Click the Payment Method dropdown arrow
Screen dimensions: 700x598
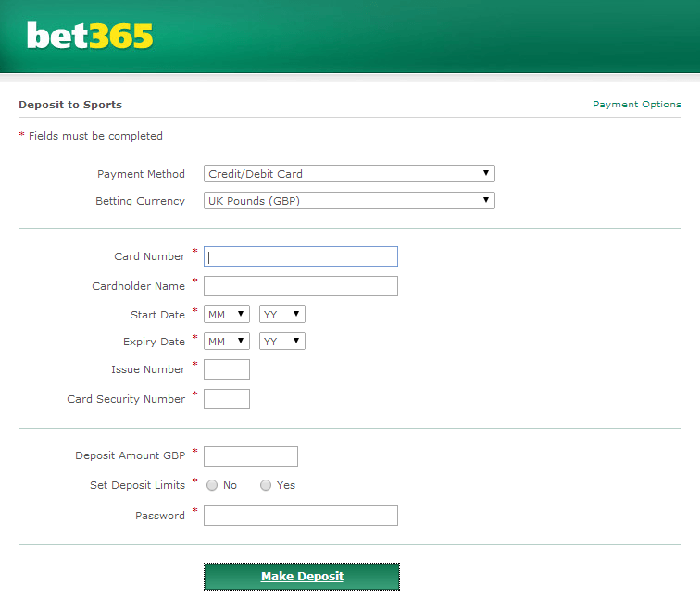coord(486,173)
